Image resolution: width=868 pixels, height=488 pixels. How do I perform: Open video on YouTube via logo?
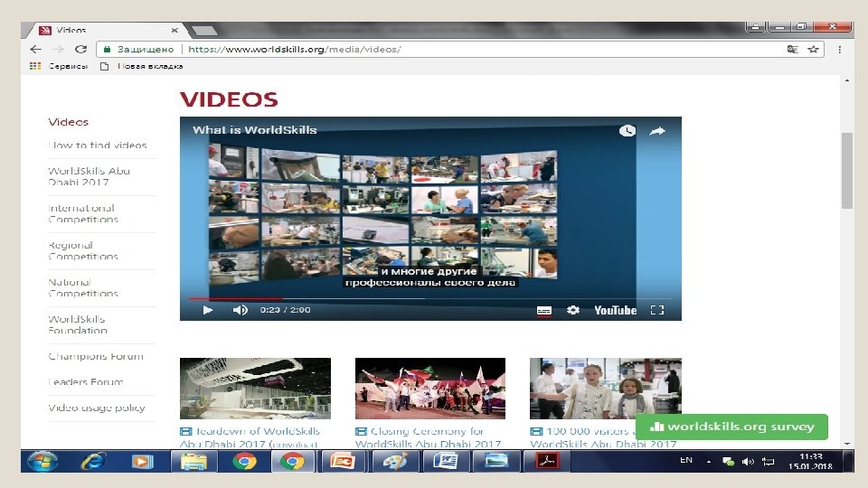615,310
